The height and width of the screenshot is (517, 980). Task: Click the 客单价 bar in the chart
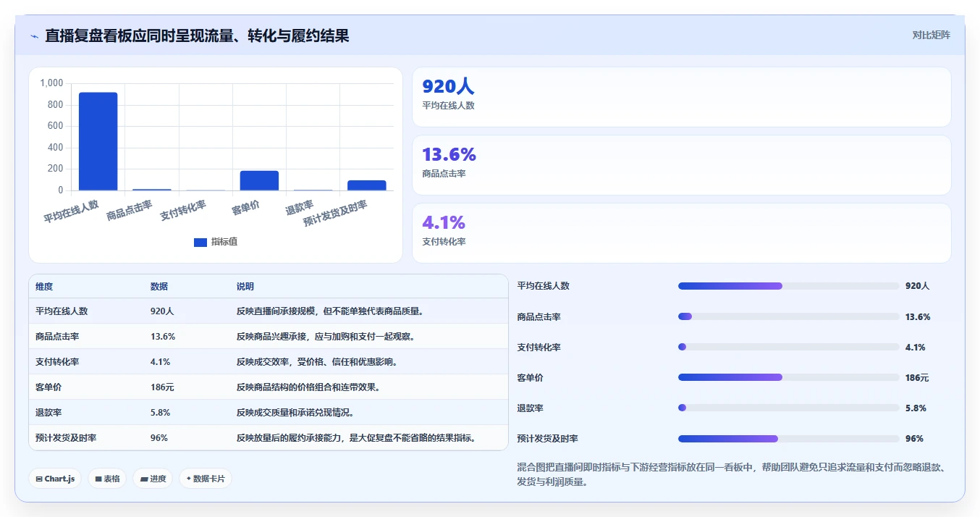pyautogui.click(x=259, y=180)
